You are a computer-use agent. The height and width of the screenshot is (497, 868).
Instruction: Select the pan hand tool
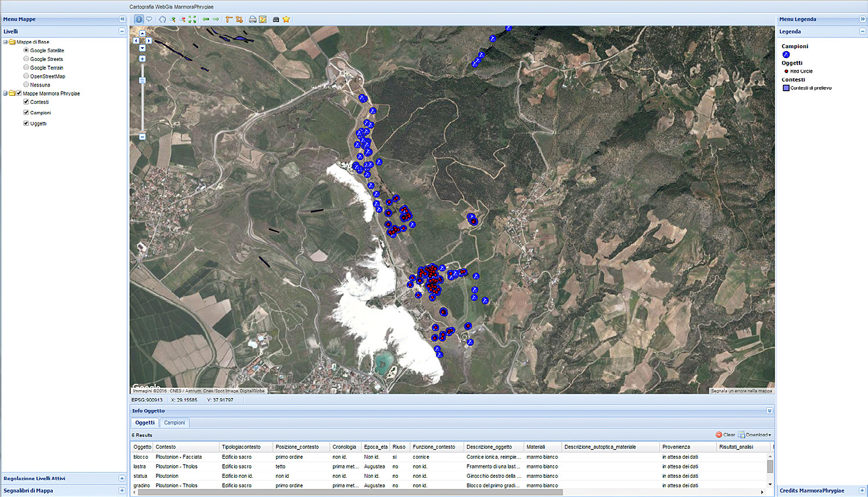[162, 19]
